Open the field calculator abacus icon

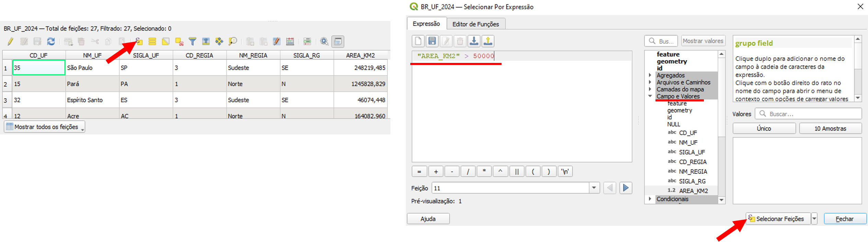click(290, 42)
